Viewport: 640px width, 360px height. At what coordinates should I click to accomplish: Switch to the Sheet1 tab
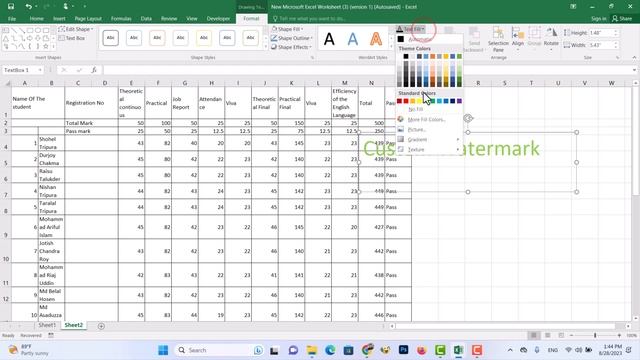pos(47,325)
